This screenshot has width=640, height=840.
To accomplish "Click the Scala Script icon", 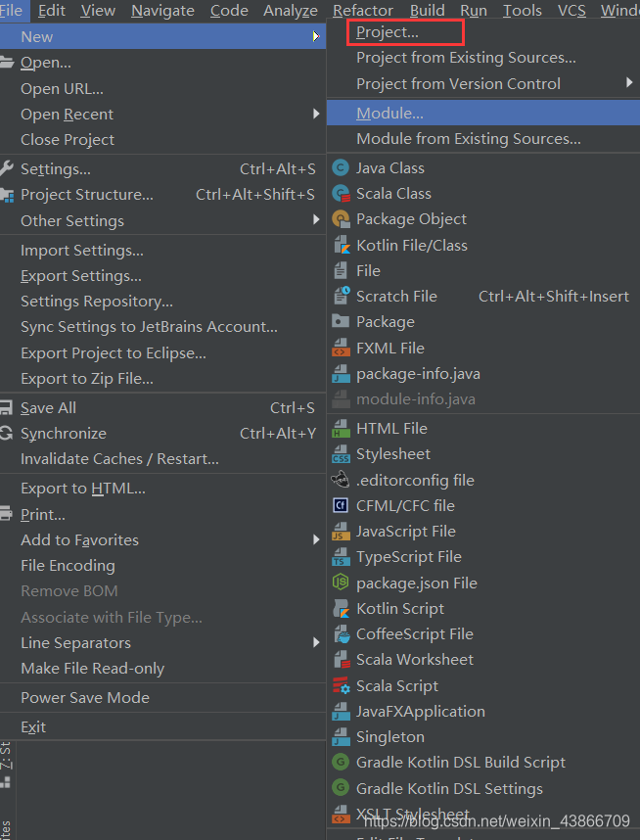I will tap(341, 685).
